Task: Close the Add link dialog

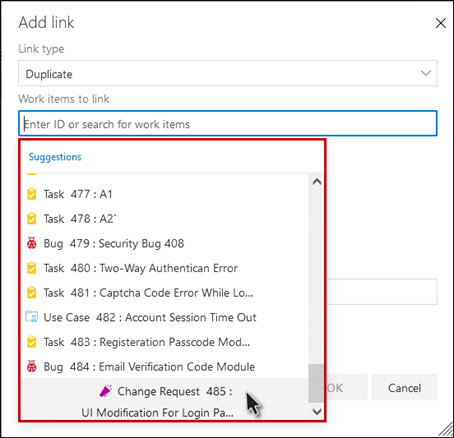Action: click(440, 23)
